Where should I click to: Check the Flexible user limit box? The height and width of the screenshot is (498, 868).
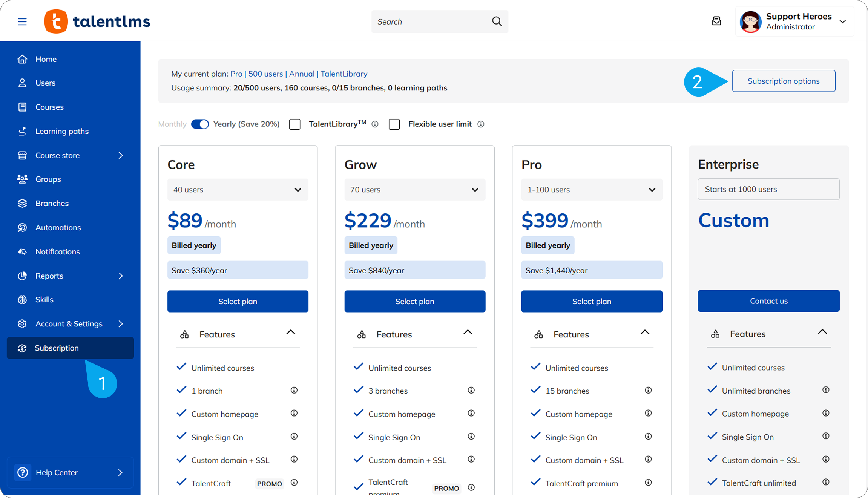(x=394, y=124)
